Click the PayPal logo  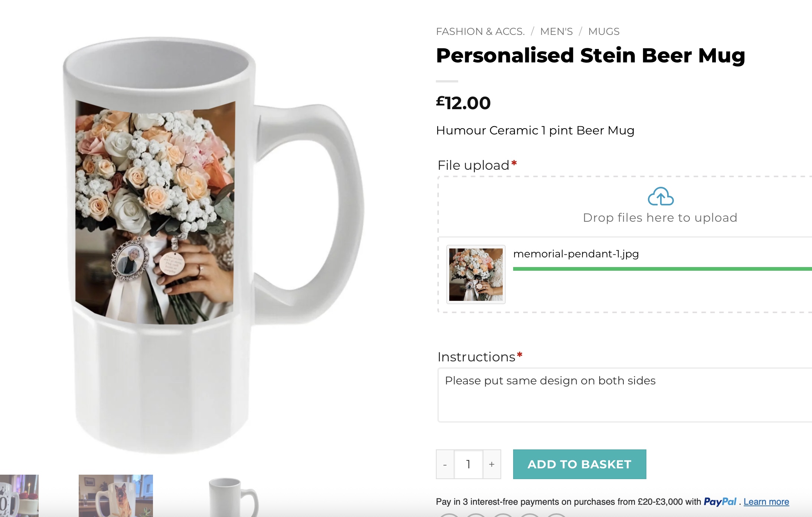tap(720, 502)
